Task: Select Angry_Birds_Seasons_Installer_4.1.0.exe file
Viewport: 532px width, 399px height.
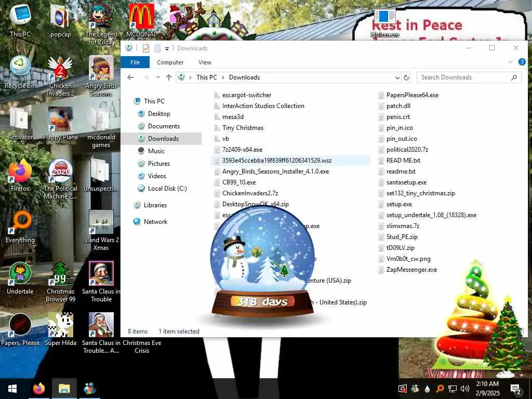Action: [x=275, y=171]
